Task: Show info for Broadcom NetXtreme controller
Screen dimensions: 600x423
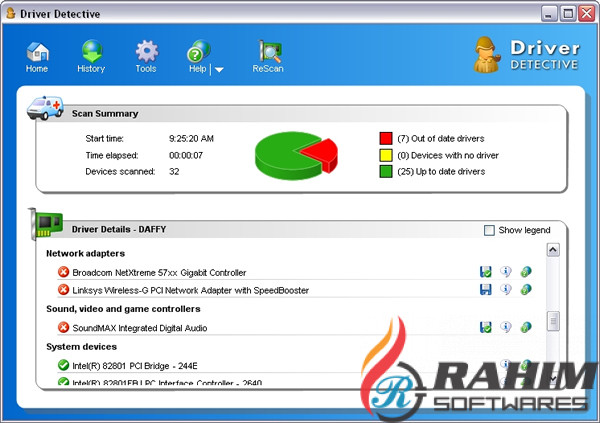Action: click(506, 272)
